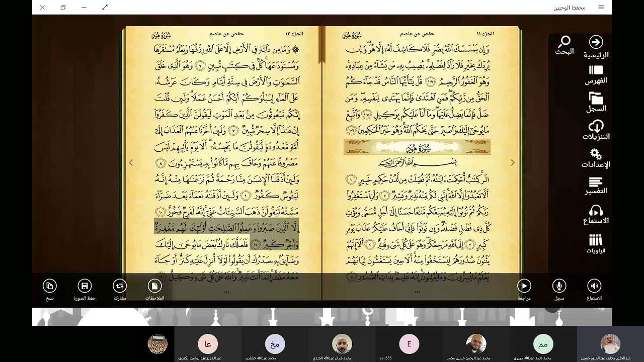This screenshot has height=362, width=644.
Task: Open the الراويات narrations books icon
Action: click(596, 240)
